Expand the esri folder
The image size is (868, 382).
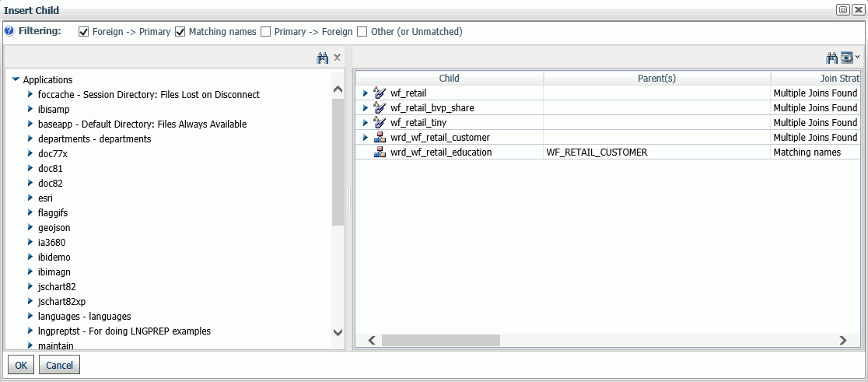click(30, 198)
